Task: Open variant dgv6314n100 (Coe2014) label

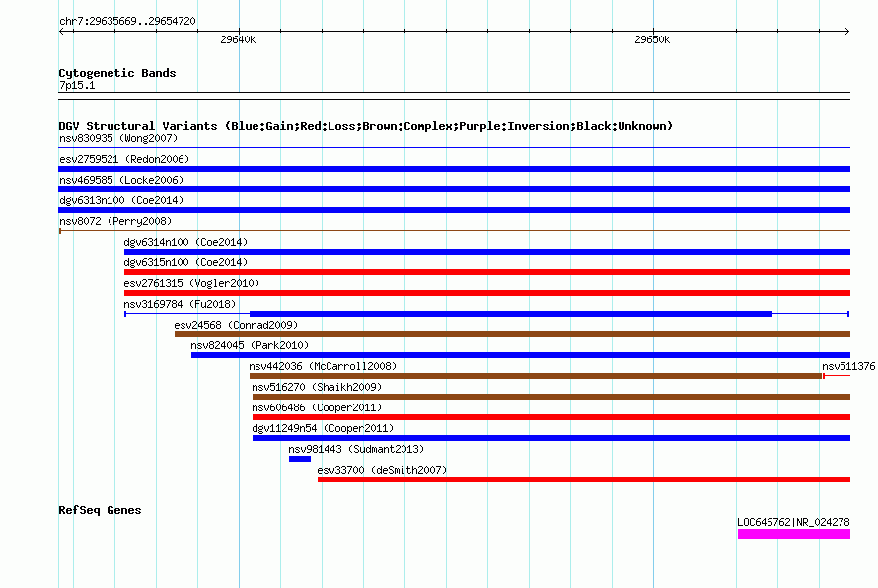Action: 185,242
